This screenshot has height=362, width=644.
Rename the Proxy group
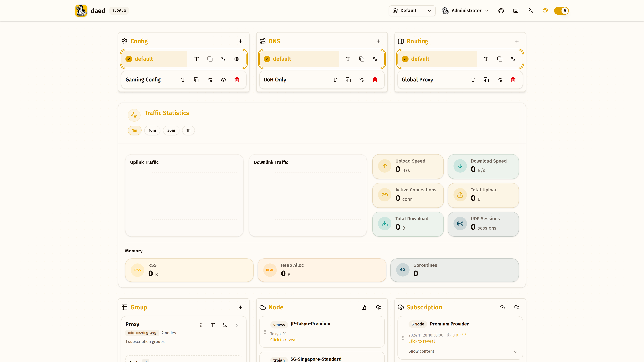212,325
